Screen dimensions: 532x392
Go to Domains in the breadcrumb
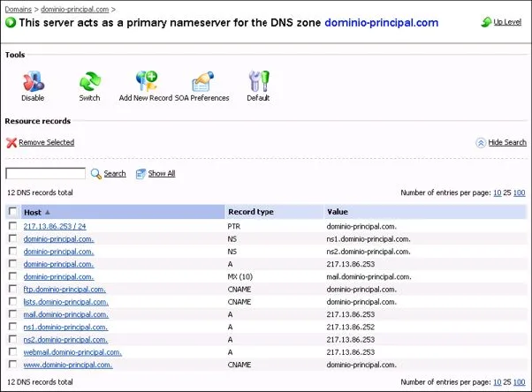(19, 9)
